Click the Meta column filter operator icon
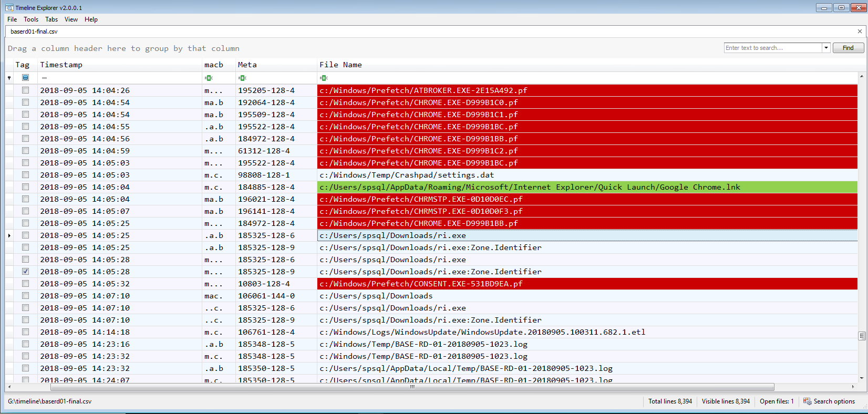Image resolution: width=868 pixels, height=414 pixels. 242,78
